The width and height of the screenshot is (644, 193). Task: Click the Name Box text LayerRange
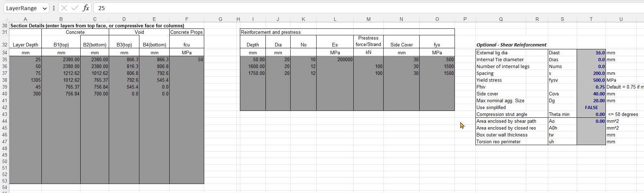(x=22, y=8)
